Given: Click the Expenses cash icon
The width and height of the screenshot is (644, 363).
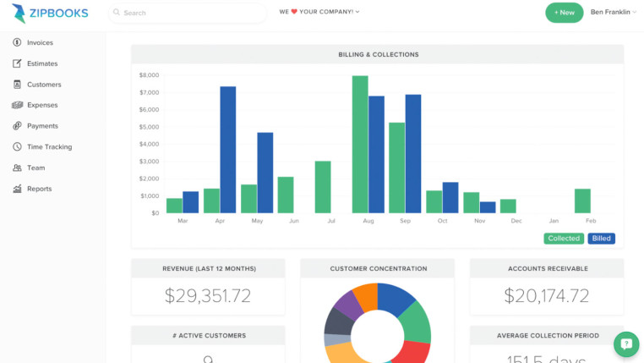Looking at the screenshot, I should 17,105.
